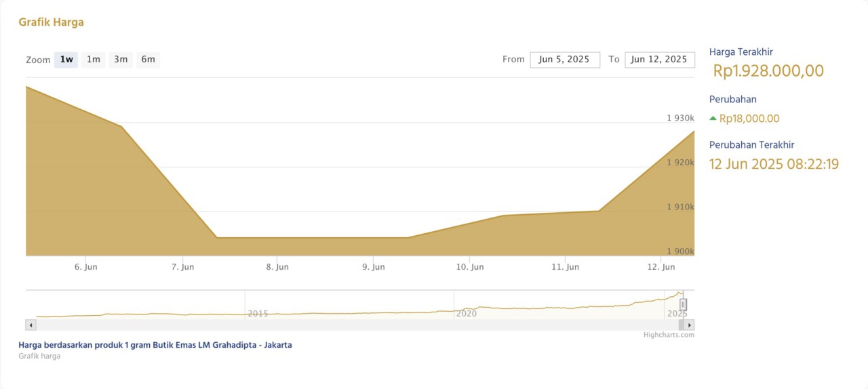Open the From date field
The image size is (868, 389).
tap(564, 60)
